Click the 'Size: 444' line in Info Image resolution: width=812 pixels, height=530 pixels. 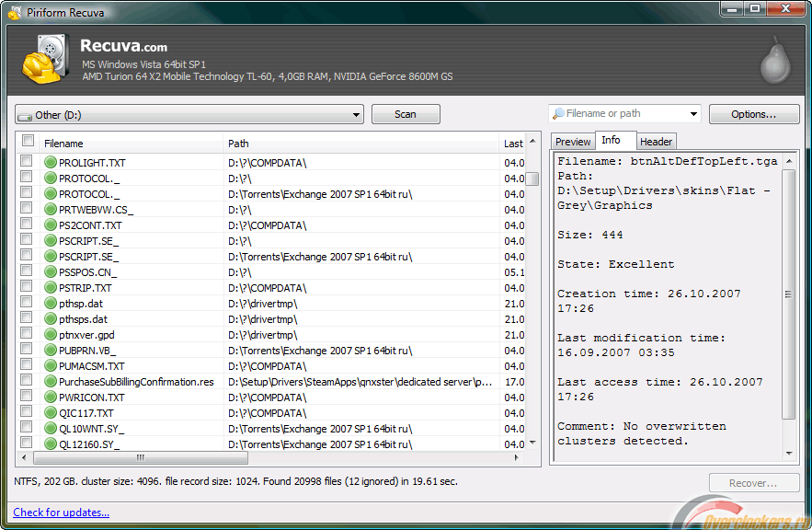(589, 235)
